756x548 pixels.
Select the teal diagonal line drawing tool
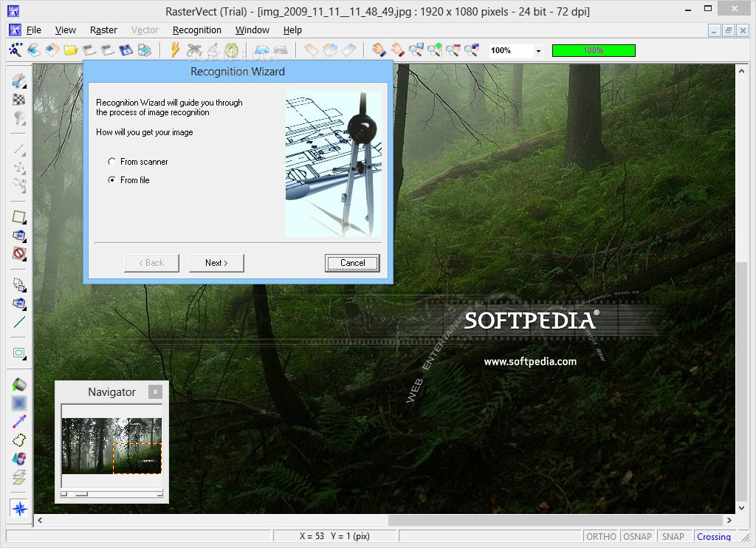(x=18, y=322)
